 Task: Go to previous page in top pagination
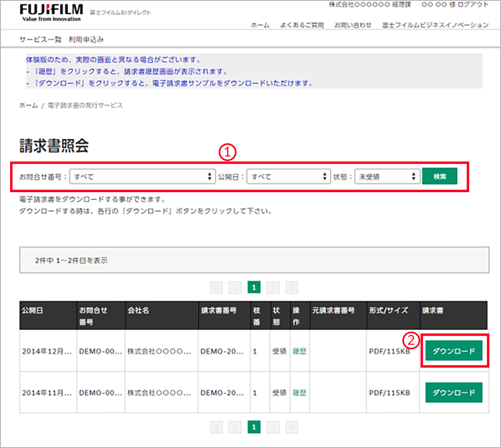click(x=235, y=287)
